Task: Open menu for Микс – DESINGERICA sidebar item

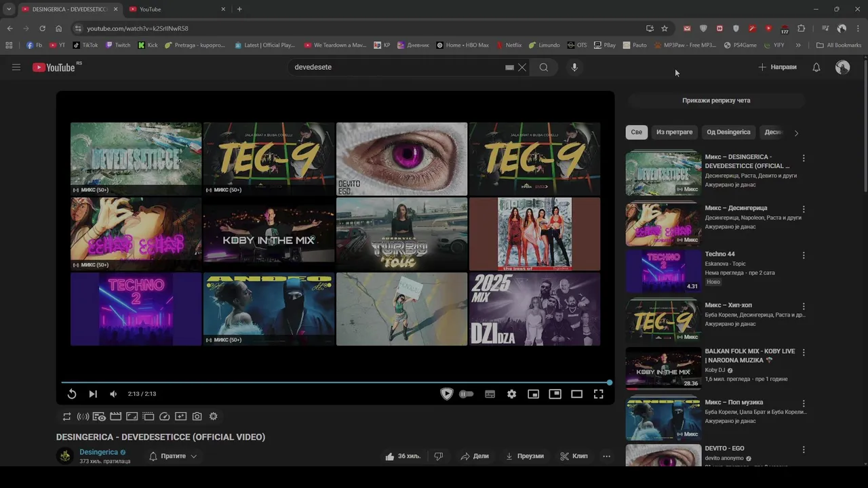Action: click(x=804, y=158)
